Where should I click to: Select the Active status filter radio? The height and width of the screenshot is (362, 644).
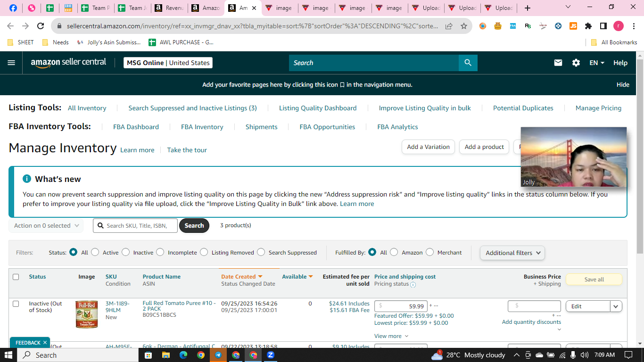95,252
